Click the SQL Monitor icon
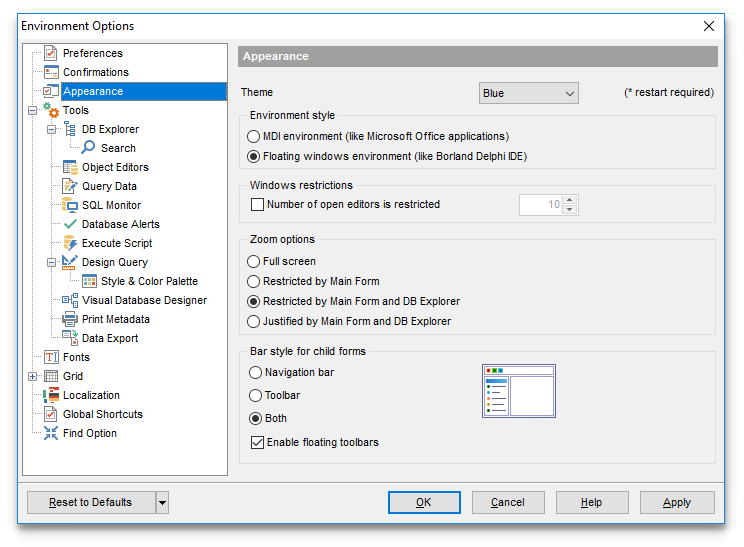Screen dimensions: 744x547 click(70, 205)
